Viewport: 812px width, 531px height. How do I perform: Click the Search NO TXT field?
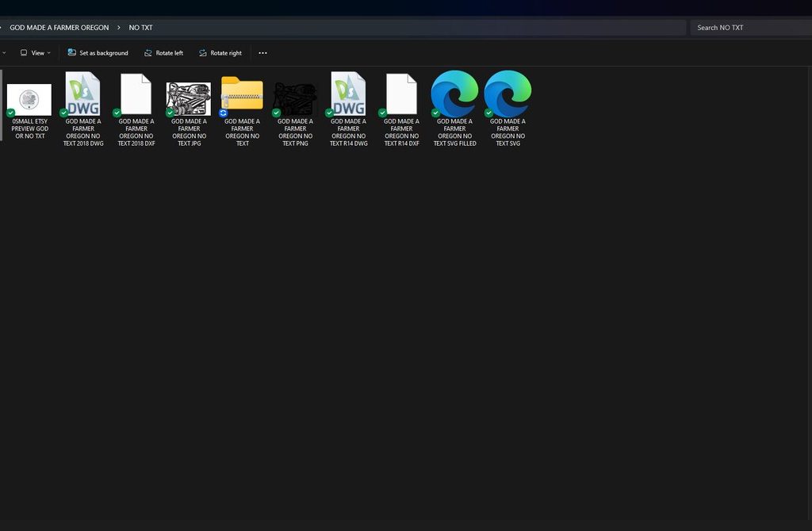(x=749, y=28)
